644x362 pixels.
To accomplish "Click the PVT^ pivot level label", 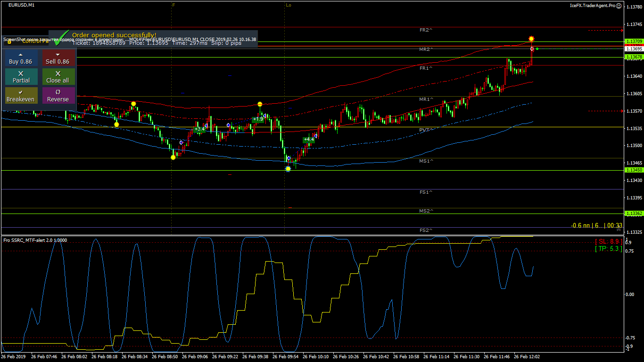I will 426,130.
